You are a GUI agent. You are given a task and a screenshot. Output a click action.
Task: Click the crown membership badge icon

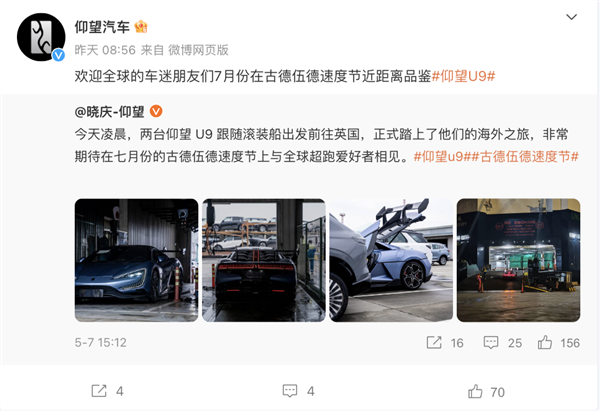point(141,26)
